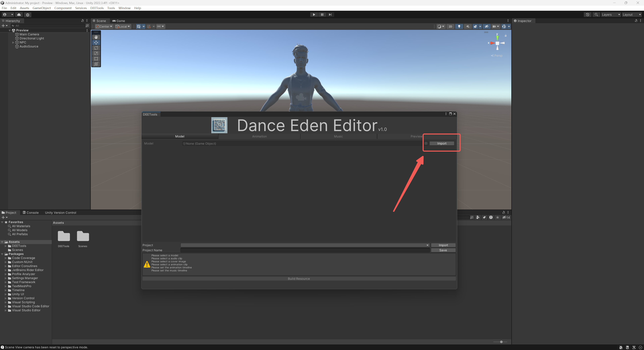
Task: Toggle hidden objects scene visibility button
Action: (x=487, y=26)
